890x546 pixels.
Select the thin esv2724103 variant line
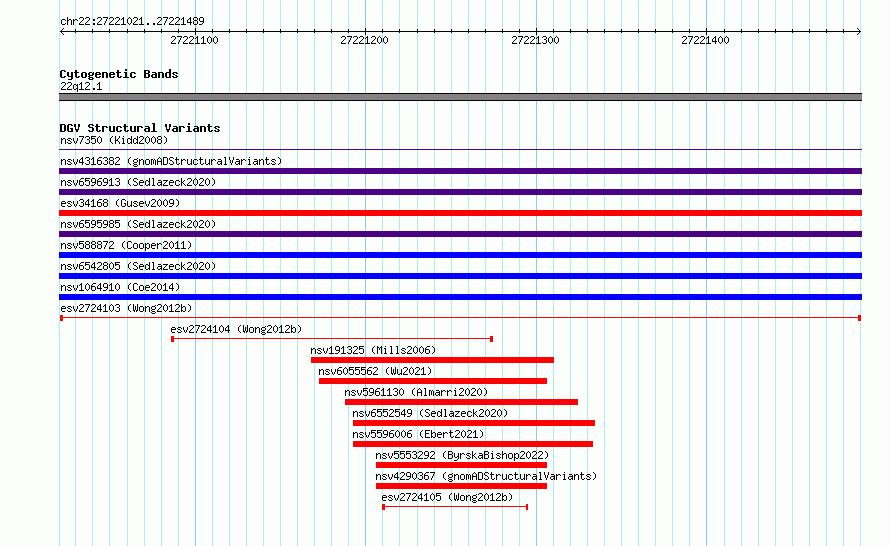tap(460, 318)
